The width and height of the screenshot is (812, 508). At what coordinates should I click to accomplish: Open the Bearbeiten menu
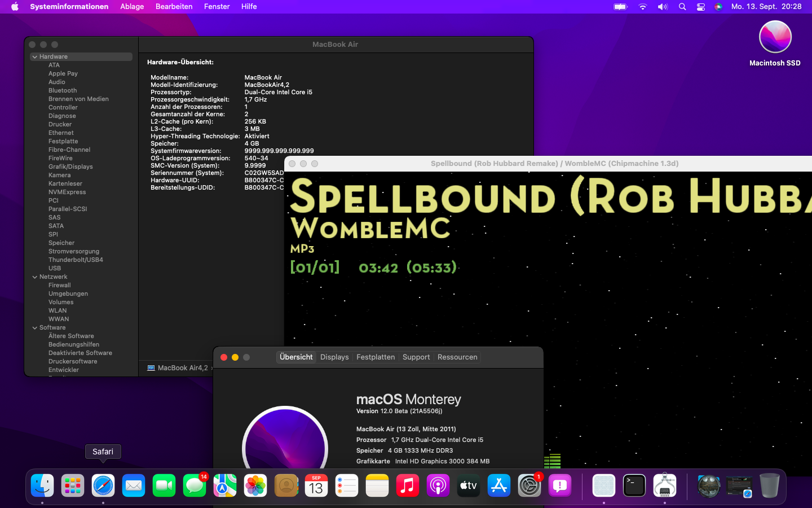click(174, 7)
